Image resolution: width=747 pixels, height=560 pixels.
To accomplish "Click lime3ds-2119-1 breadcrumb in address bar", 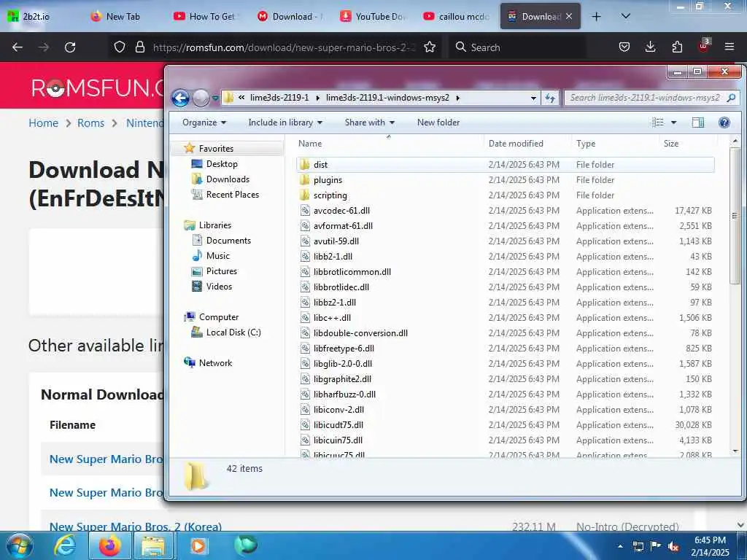I will click(279, 98).
